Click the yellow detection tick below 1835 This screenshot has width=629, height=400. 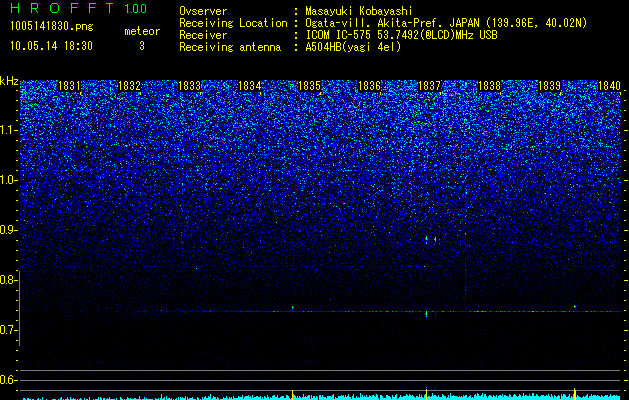292,395
